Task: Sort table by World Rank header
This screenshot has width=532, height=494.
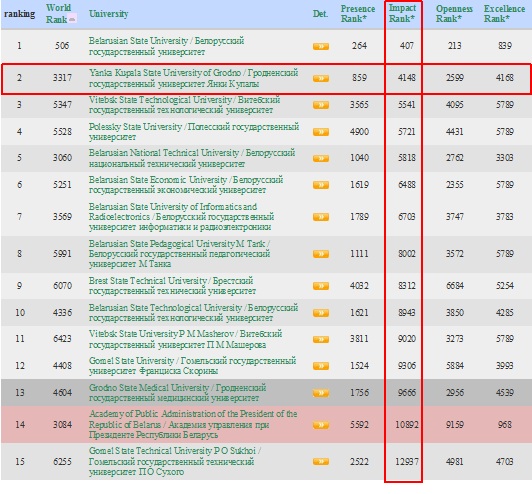Action: pyautogui.click(x=58, y=14)
